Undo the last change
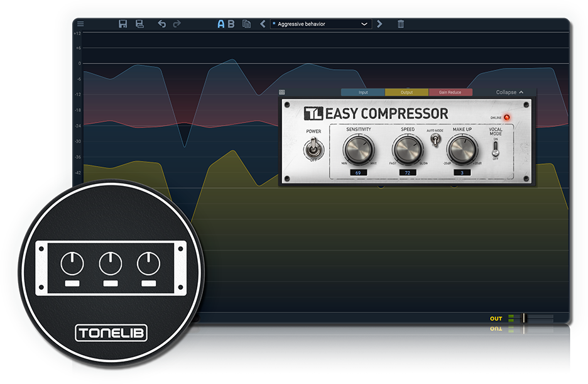 tap(161, 24)
